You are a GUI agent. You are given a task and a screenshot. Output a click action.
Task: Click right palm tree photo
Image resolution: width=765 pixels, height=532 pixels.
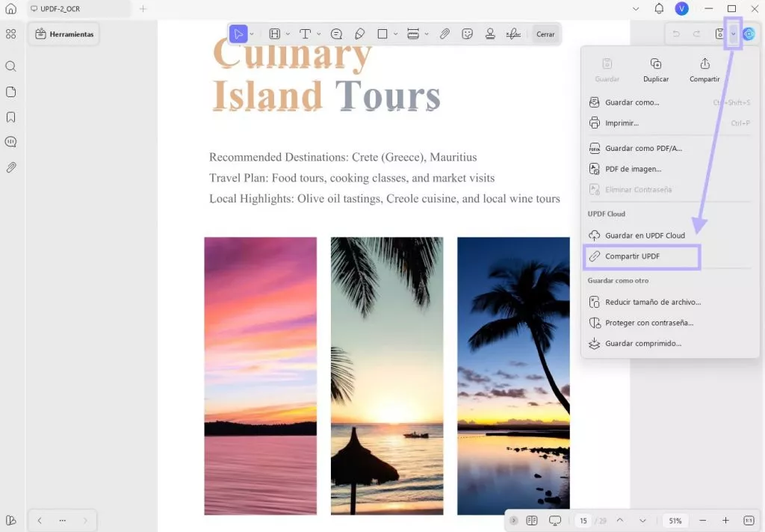point(513,376)
